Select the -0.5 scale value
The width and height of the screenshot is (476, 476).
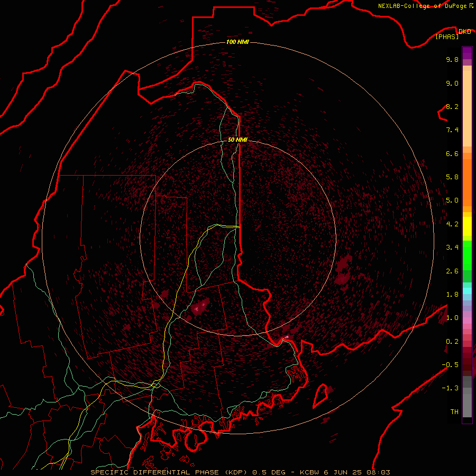[450, 365]
